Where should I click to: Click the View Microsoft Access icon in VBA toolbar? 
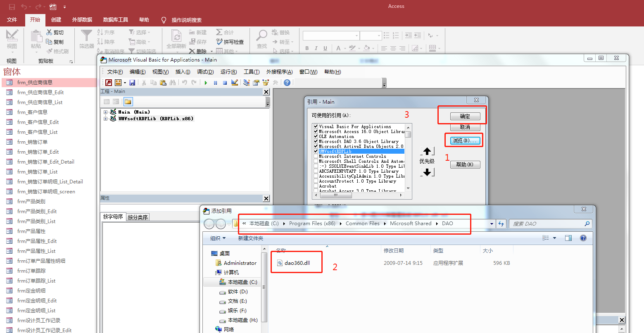click(x=109, y=83)
